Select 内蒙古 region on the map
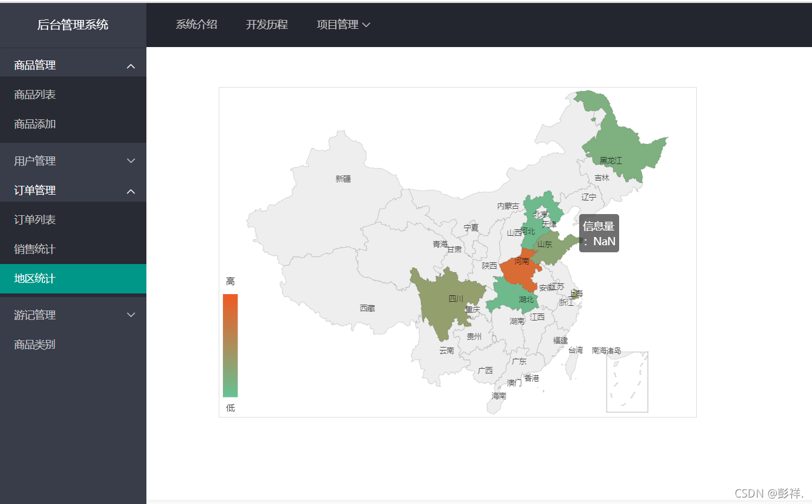 coord(508,206)
